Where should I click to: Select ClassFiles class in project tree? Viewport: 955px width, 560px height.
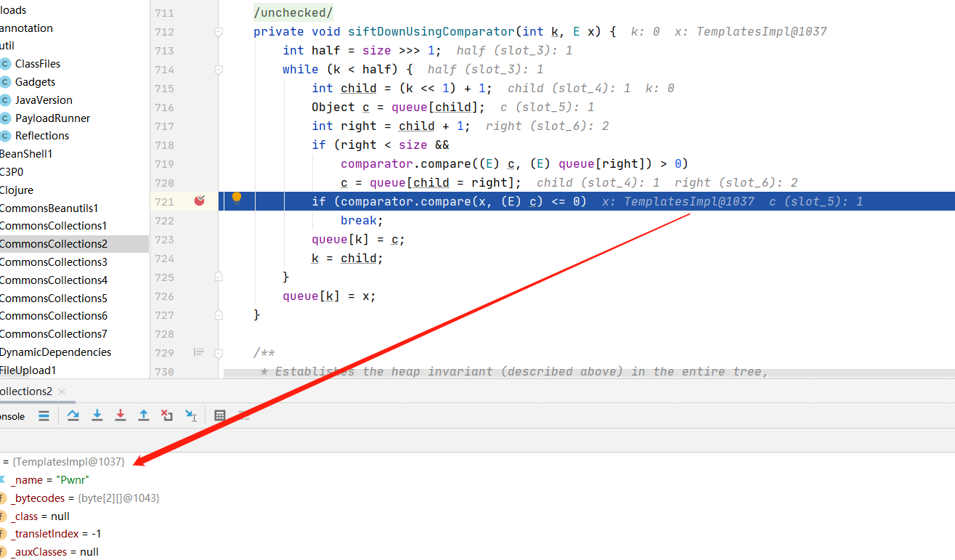point(38,64)
